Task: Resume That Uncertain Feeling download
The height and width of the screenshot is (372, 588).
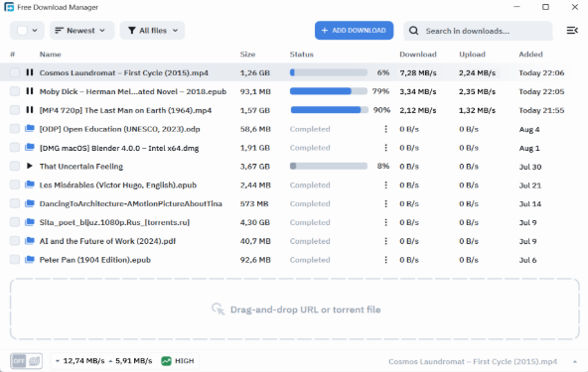Action: [30, 166]
